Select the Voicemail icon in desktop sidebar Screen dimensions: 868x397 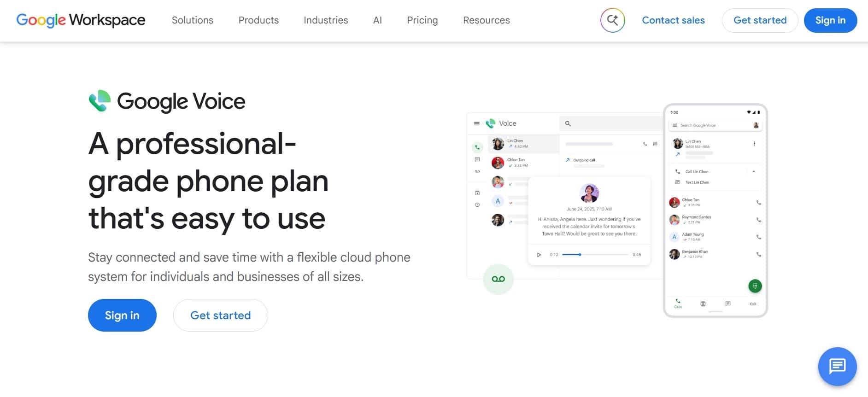pyautogui.click(x=477, y=171)
